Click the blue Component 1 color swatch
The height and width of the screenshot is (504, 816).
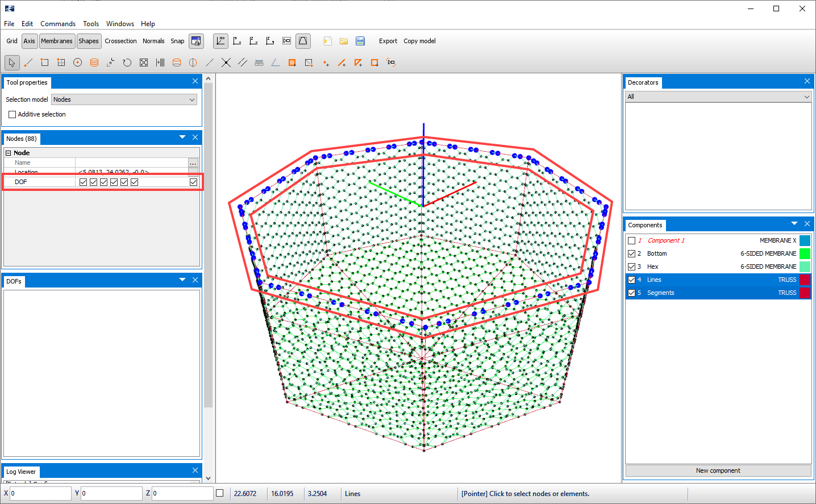click(805, 240)
